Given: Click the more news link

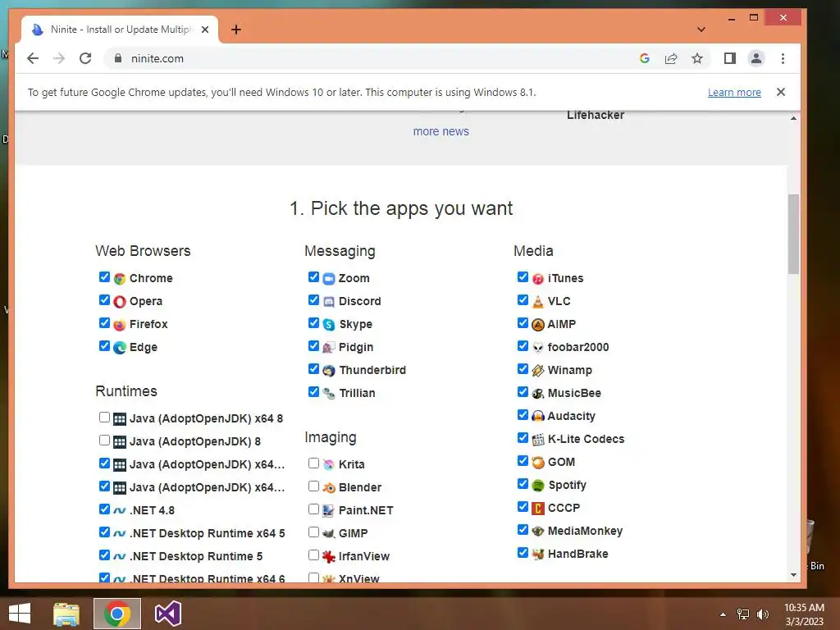Looking at the screenshot, I should tap(441, 132).
